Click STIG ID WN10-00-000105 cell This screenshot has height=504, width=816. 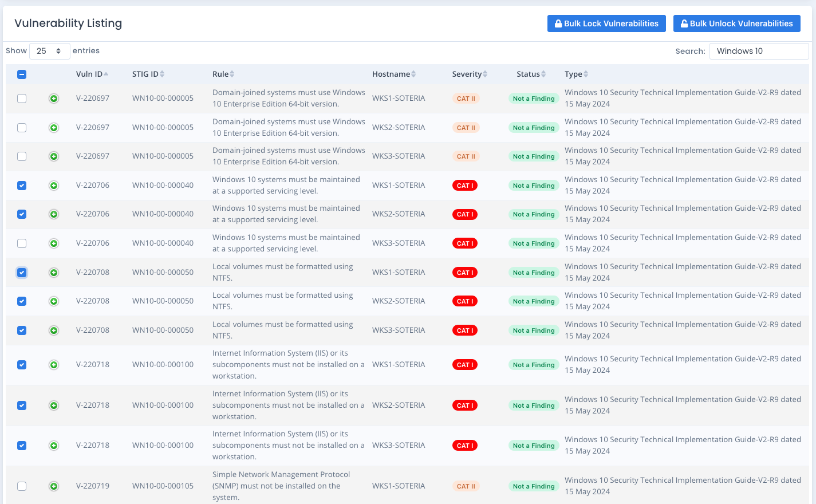click(x=163, y=486)
